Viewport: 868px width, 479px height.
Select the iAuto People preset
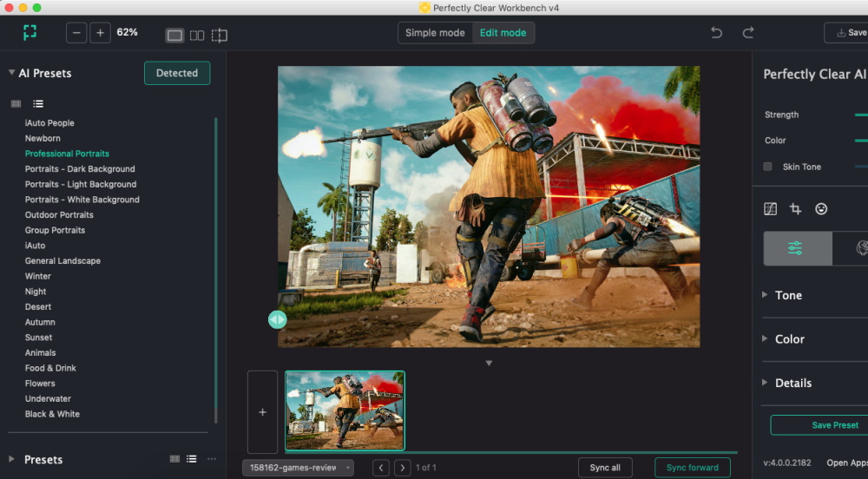click(x=49, y=123)
